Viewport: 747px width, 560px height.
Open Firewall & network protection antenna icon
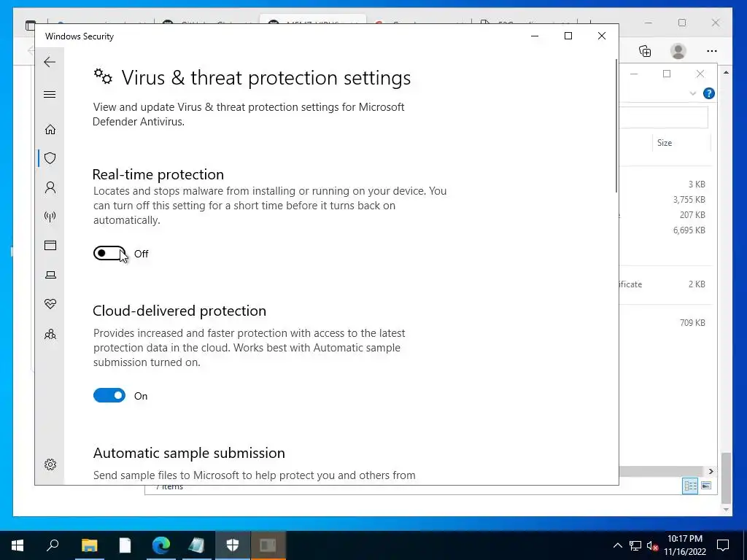click(50, 217)
